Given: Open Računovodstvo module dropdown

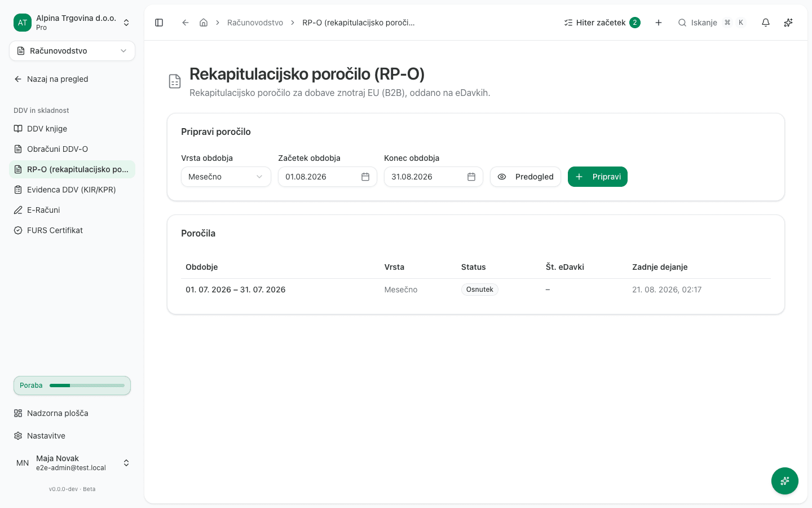Looking at the screenshot, I should tap(72, 51).
